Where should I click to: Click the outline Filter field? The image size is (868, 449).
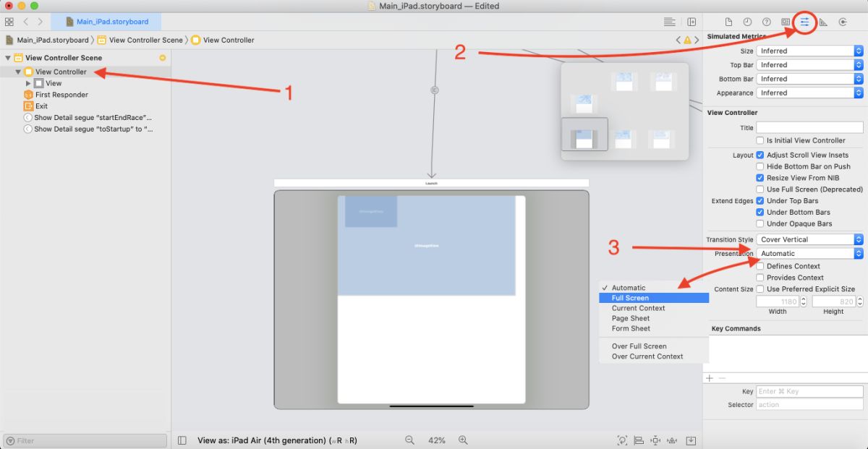(x=84, y=440)
